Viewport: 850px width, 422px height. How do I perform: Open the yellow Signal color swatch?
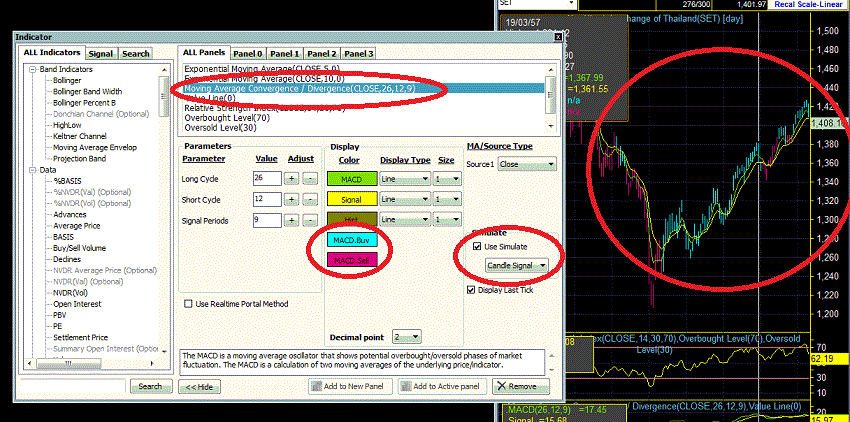click(x=352, y=200)
